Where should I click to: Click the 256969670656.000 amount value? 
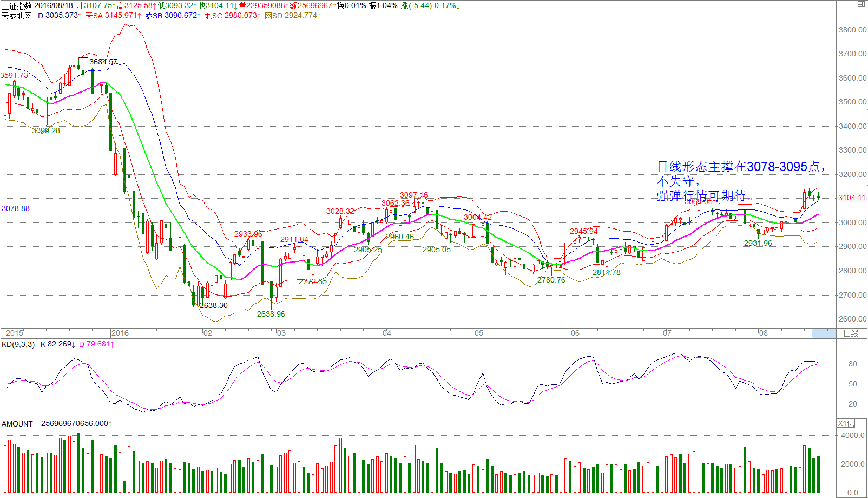pyautogui.click(x=76, y=424)
